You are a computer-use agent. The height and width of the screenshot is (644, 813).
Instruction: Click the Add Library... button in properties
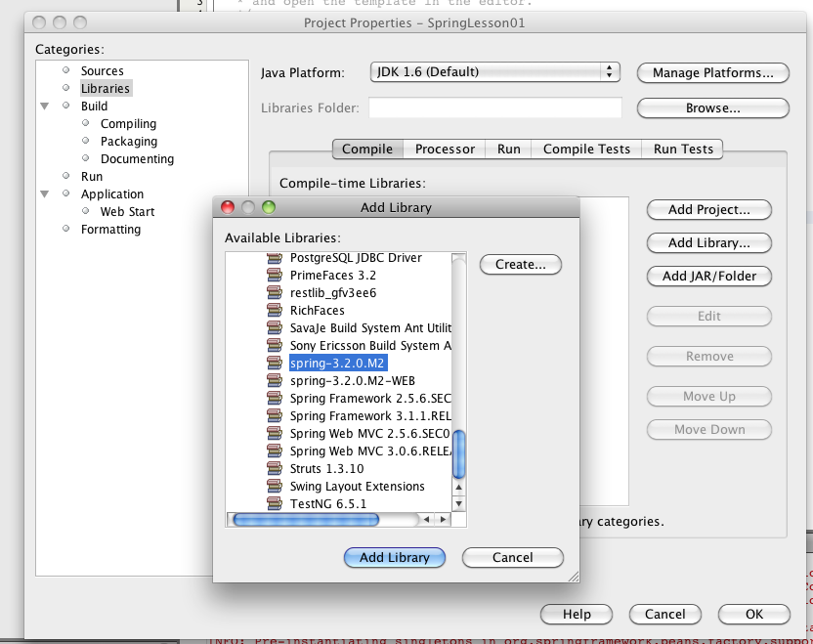(x=708, y=242)
